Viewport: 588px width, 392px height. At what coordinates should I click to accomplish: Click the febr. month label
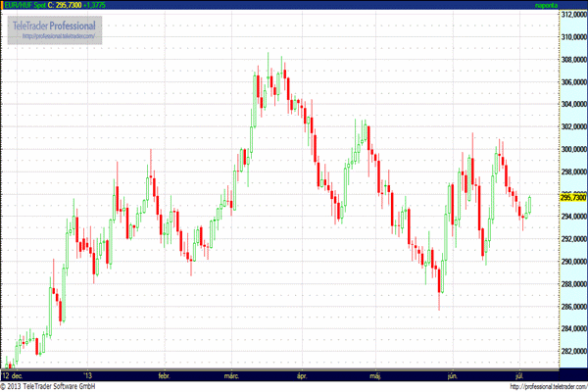click(x=163, y=374)
